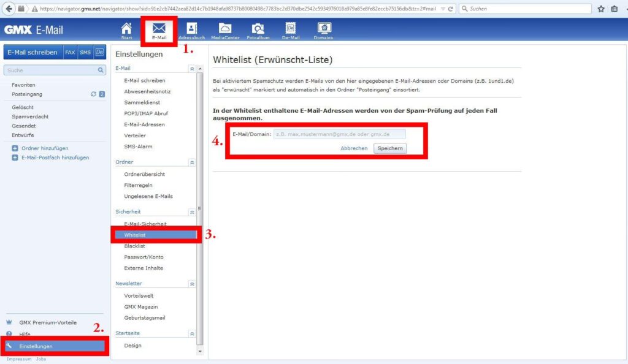Collapse the Newsletter settings section
This screenshot has height=364, width=628.
[x=192, y=284]
